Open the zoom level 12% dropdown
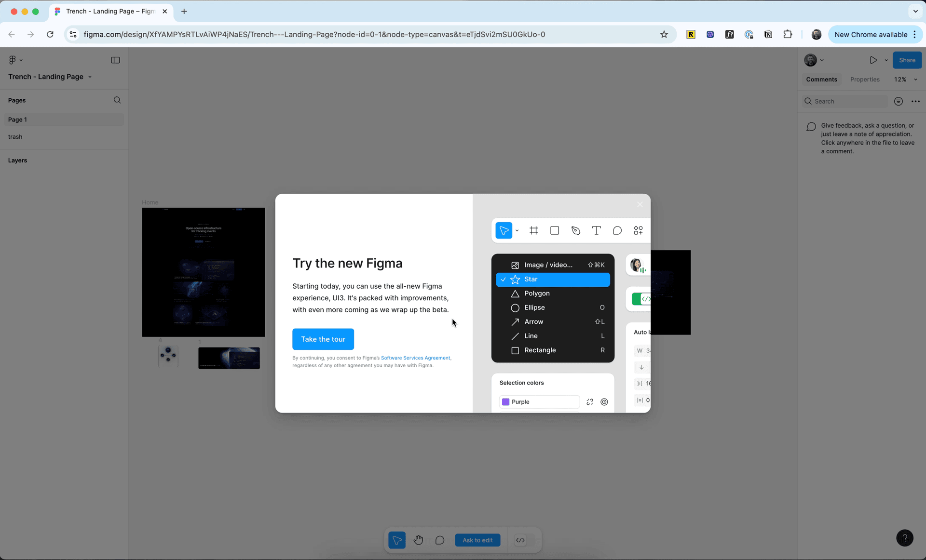 (x=905, y=80)
